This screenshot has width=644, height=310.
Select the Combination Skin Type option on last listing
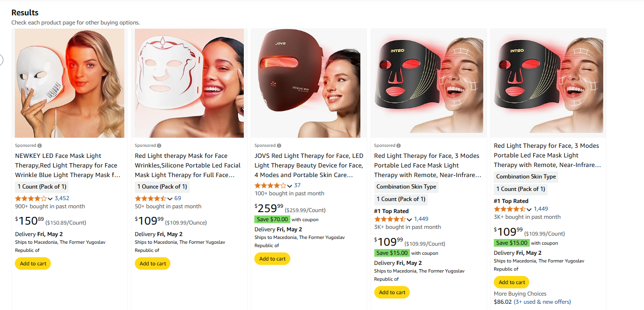[x=526, y=177]
